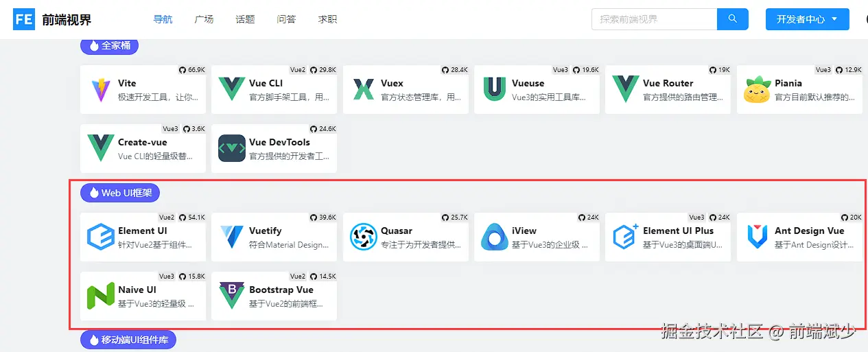Open the Vuetify card title

pyautogui.click(x=266, y=231)
